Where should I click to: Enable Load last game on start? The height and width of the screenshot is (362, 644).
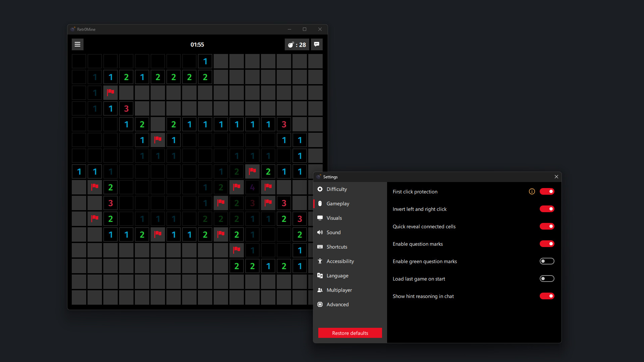[x=547, y=279]
